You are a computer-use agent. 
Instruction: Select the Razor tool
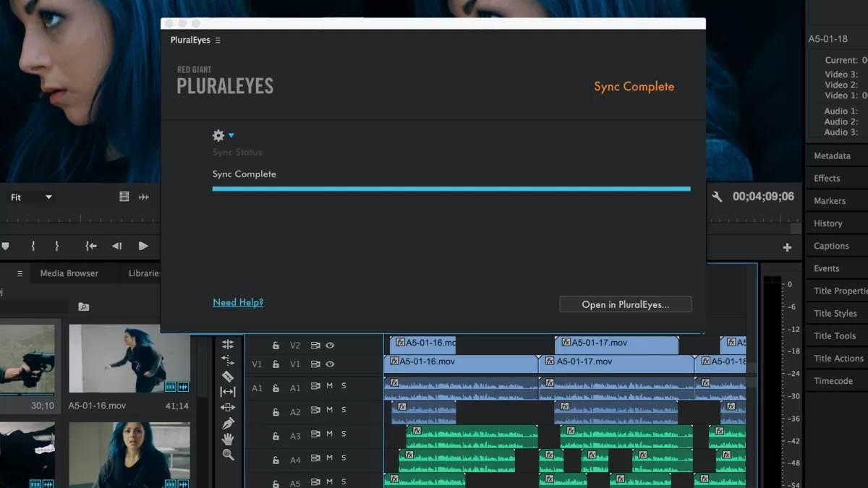[228, 376]
